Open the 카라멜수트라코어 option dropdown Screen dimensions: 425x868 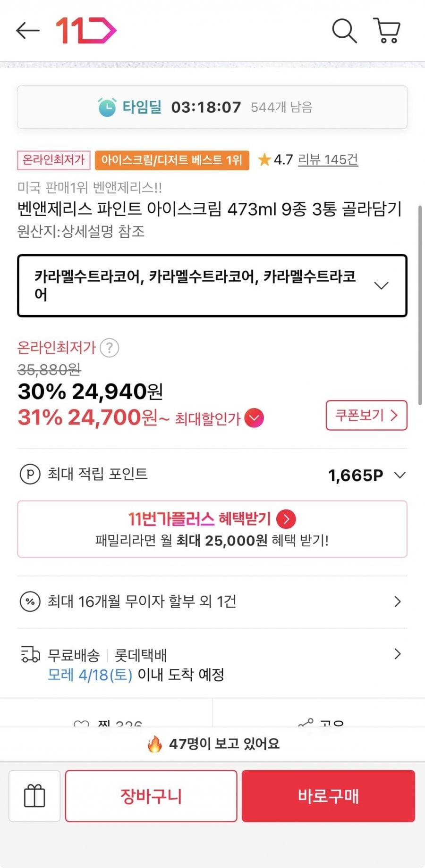(x=212, y=286)
